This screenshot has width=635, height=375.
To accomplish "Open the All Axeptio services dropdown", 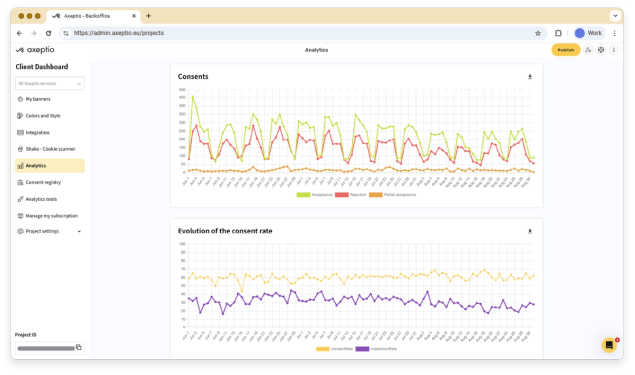I will coord(50,83).
